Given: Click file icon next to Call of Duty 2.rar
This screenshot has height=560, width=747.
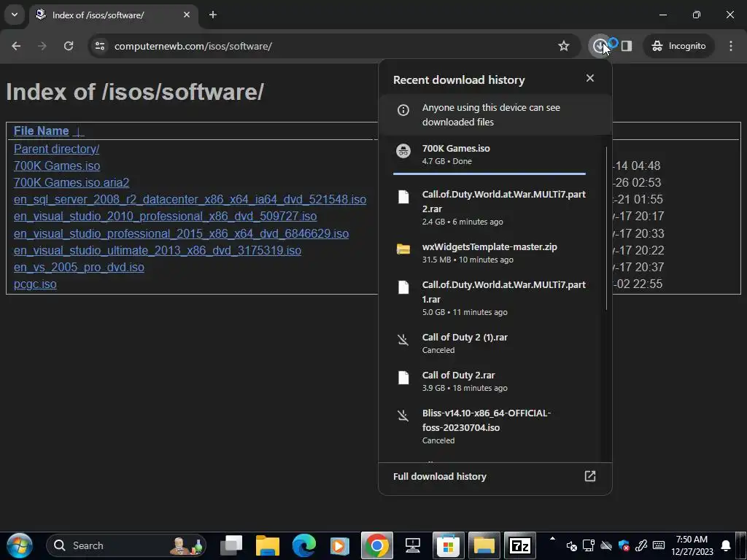Looking at the screenshot, I should (x=403, y=378).
